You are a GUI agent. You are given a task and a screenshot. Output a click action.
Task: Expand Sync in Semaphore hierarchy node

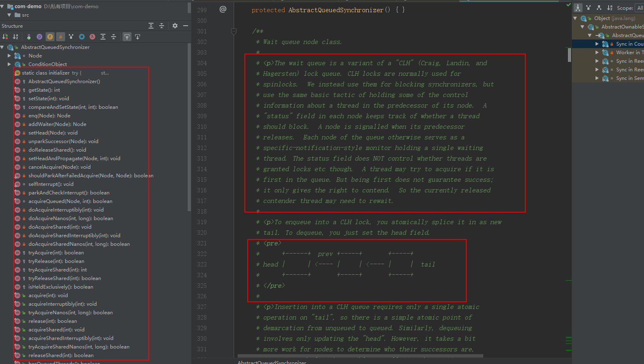(597, 78)
